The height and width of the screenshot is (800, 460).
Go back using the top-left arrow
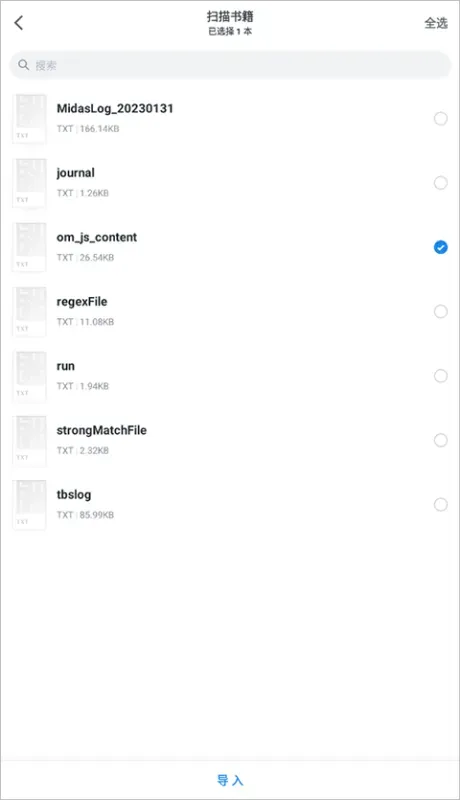point(19,23)
